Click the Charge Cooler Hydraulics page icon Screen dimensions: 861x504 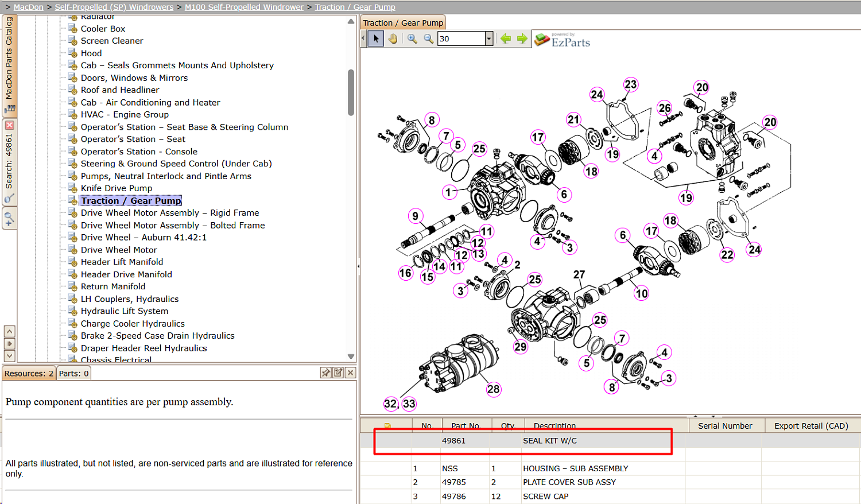(x=73, y=323)
